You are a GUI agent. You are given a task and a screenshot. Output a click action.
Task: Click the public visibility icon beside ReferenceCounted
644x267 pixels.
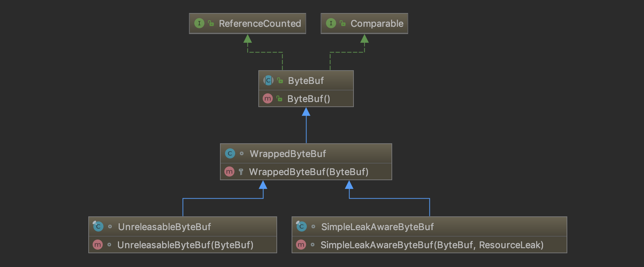click(211, 24)
